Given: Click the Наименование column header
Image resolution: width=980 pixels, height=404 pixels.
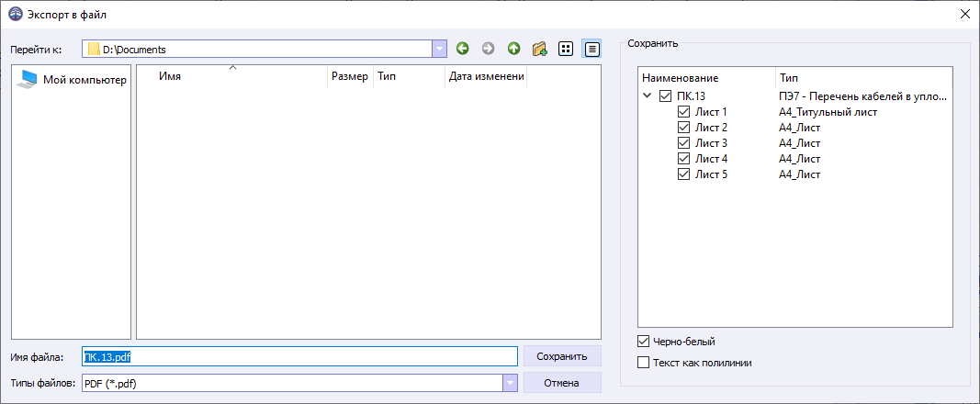Looking at the screenshot, I should coord(707,78).
